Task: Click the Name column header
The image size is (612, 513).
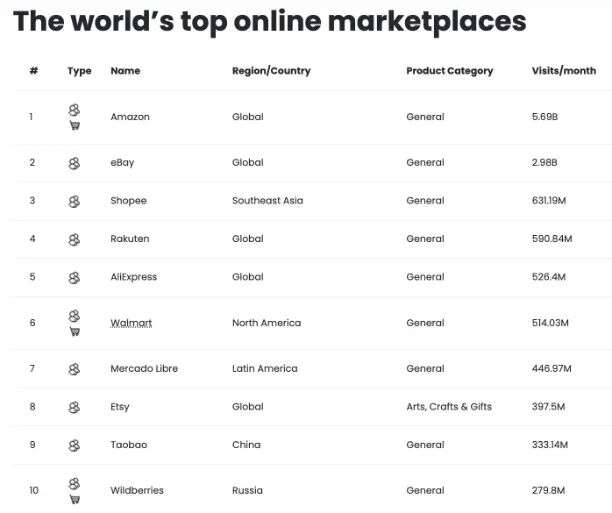Action: point(125,71)
